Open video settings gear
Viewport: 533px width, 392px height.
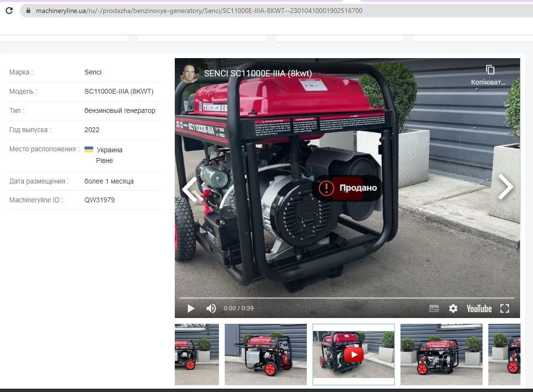(453, 308)
